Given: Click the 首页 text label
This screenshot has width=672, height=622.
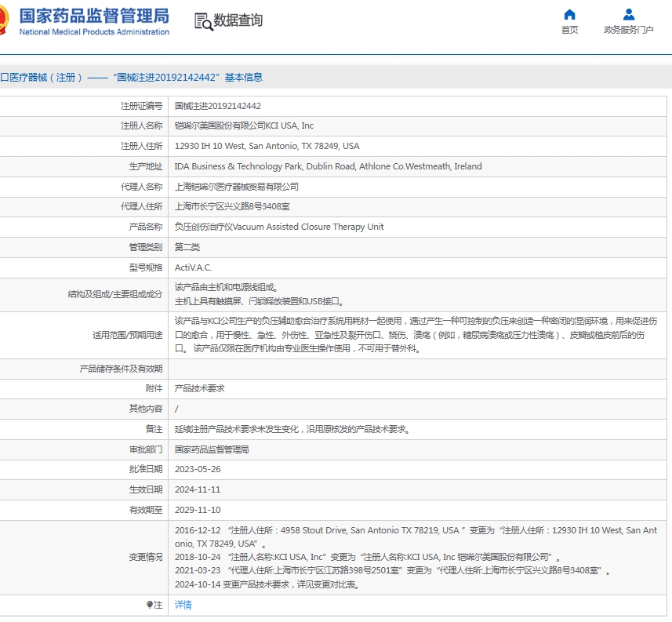Looking at the screenshot, I should coord(569,30).
